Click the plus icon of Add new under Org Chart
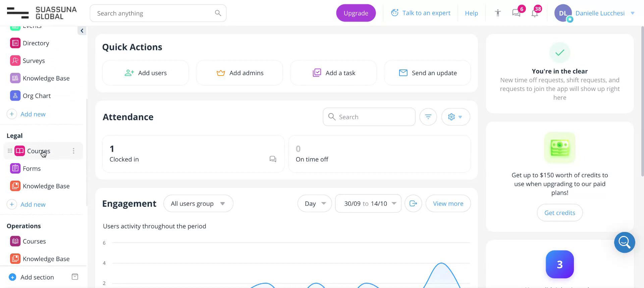This screenshot has height=288, width=644. click(x=12, y=114)
